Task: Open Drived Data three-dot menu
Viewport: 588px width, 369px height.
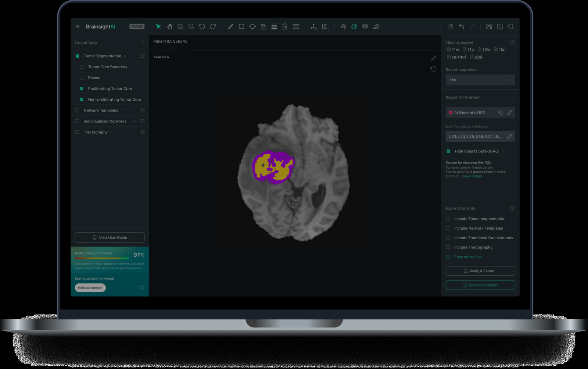Action: [x=143, y=43]
